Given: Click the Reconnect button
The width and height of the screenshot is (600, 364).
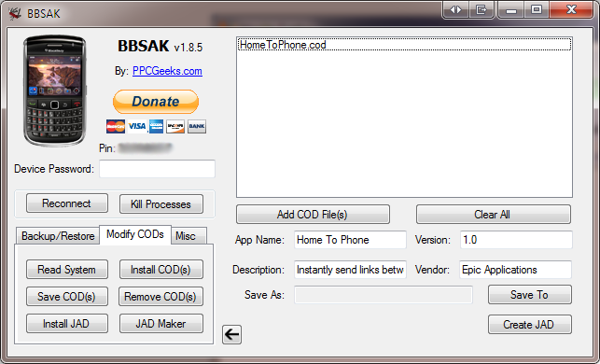Looking at the screenshot, I should coord(67,203).
